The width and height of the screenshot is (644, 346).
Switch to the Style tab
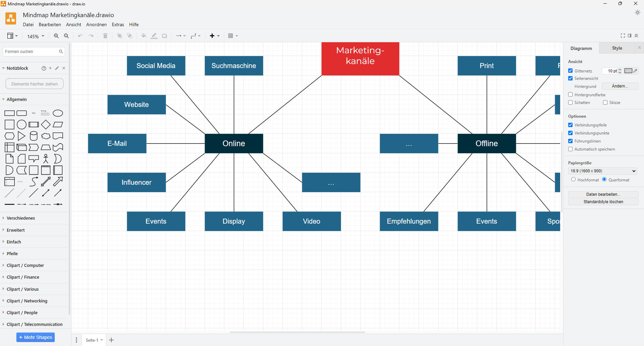pyautogui.click(x=617, y=48)
